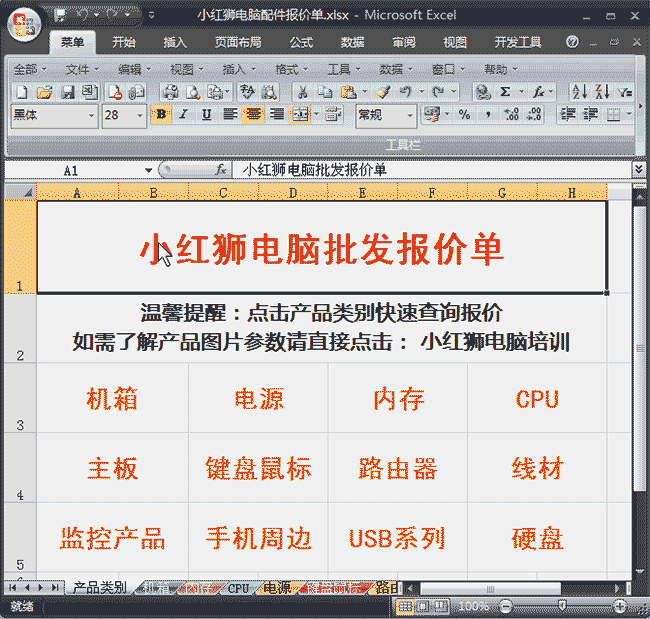Switch to Page Layout view in status bar
The height and width of the screenshot is (619, 650).
tap(423, 607)
